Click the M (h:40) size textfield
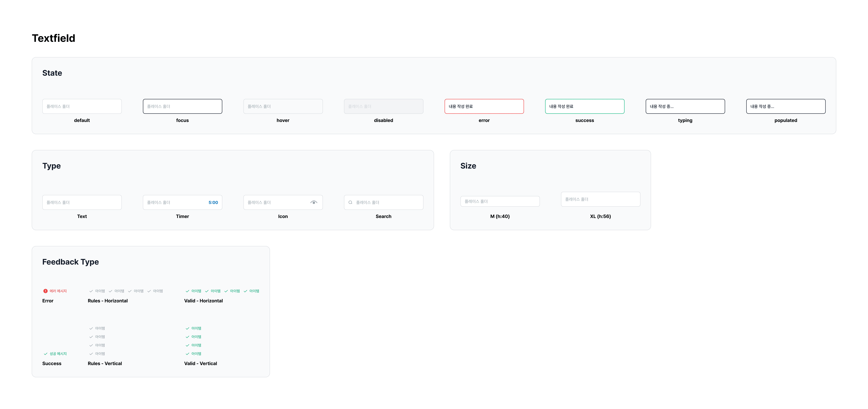This screenshot has width=868, height=409. pos(500,201)
